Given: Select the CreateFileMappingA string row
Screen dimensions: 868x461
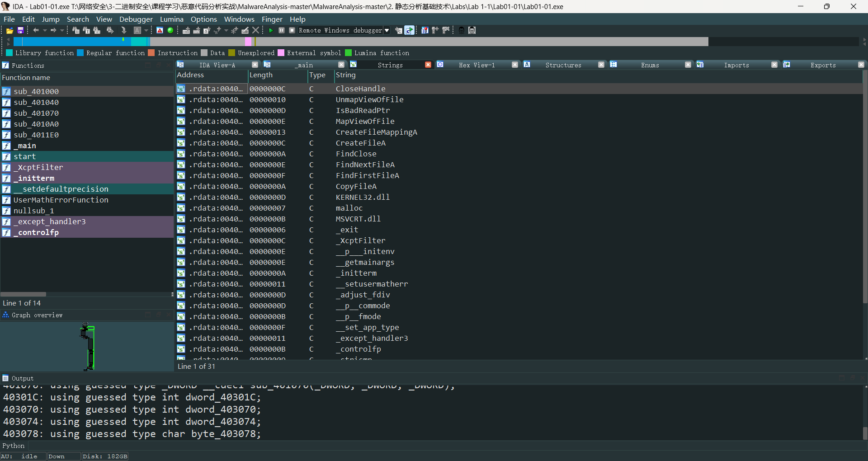Looking at the screenshot, I should point(519,132).
